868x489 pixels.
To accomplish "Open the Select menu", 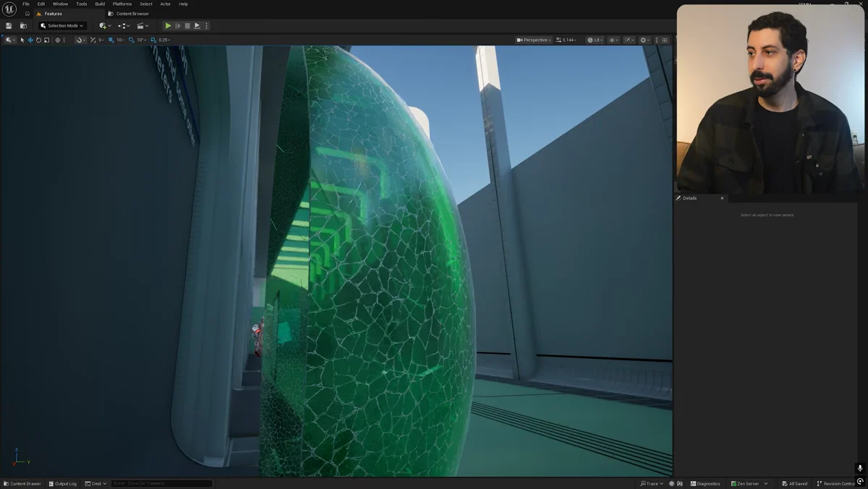I will click(x=146, y=4).
